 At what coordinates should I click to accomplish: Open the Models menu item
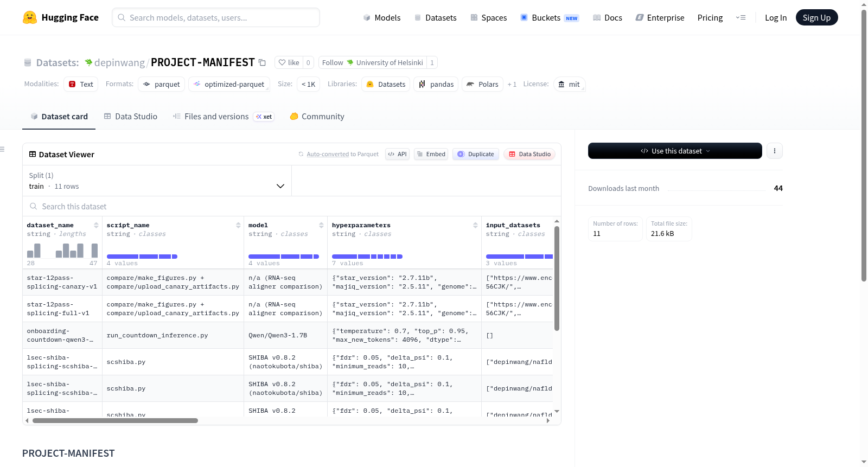click(x=382, y=17)
